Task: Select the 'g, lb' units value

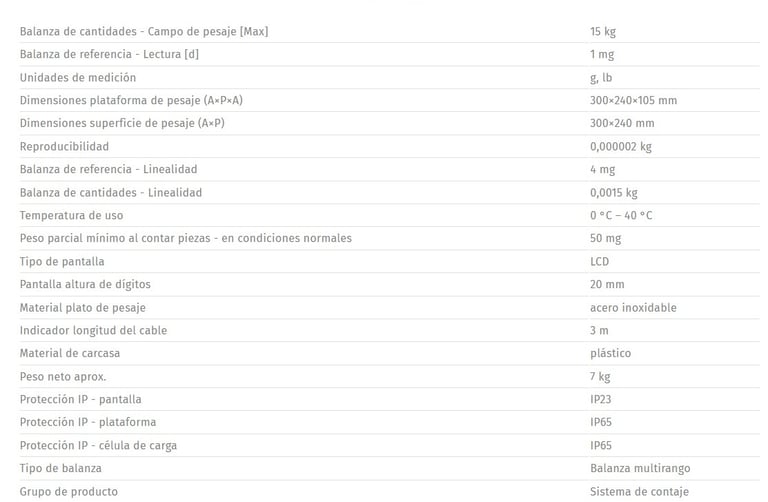Action: [x=600, y=77]
